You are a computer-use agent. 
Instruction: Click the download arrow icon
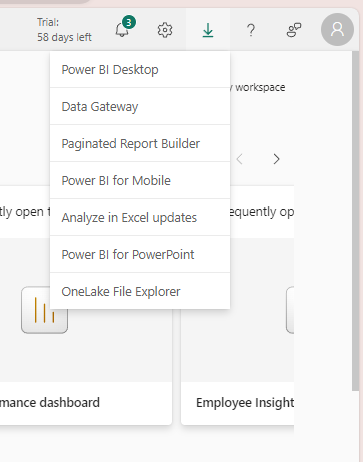(x=208, y=30)
